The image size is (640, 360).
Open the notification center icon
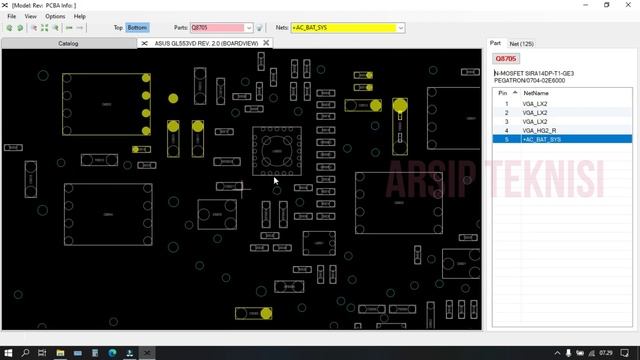[x=624, y=353]
